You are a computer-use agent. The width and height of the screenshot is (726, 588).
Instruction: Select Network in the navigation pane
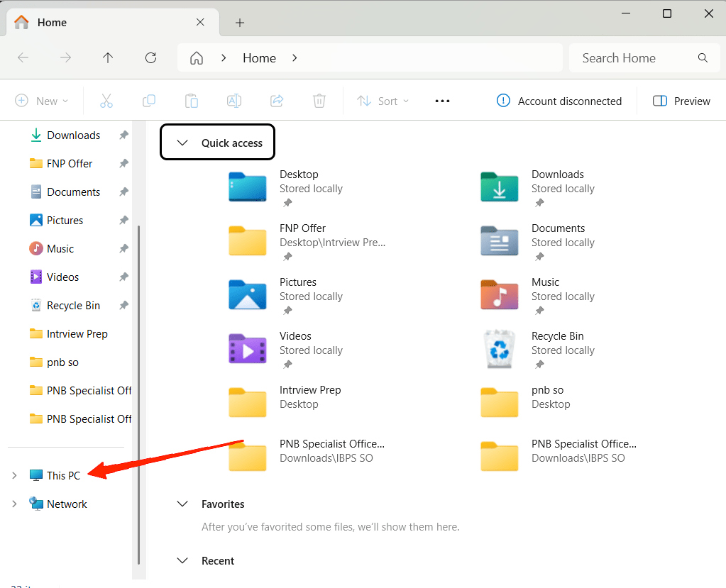67,504
